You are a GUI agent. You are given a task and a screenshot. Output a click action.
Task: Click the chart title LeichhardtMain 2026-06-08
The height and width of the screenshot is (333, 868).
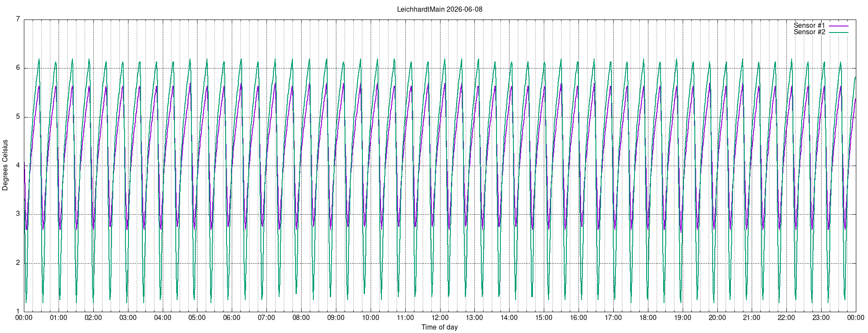point(440,9)
